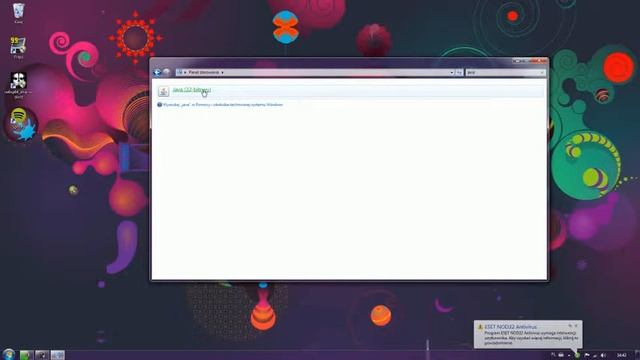Clear the search box with its X button
The image size is (640, 360).
542,73
